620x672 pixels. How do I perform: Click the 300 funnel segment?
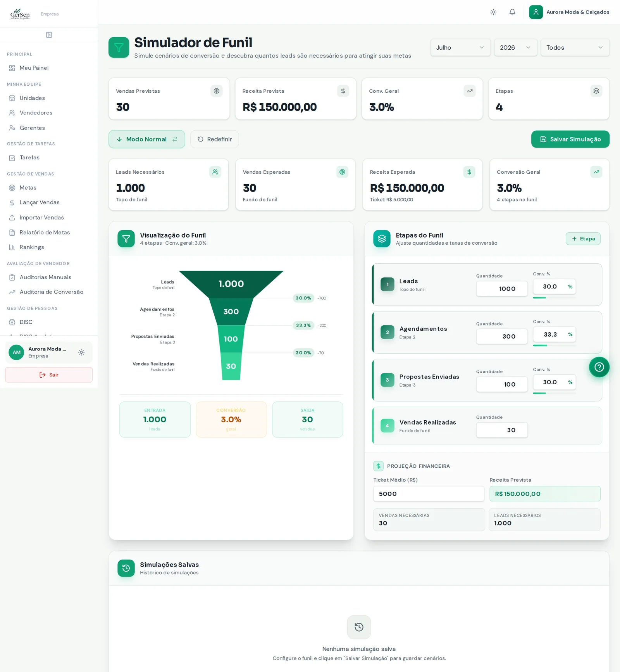231,312
